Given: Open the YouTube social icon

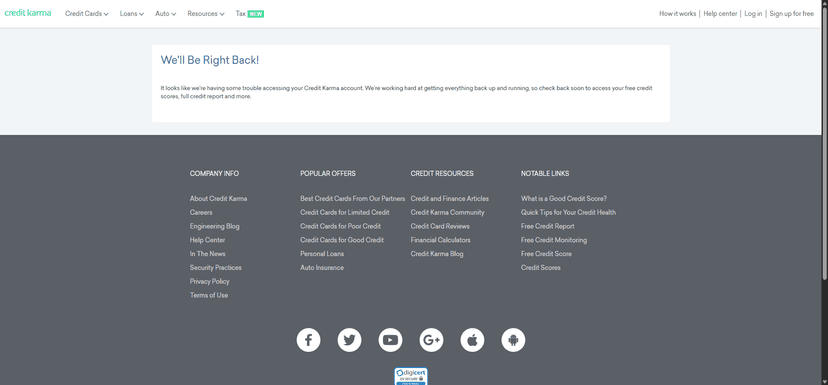Looking at the screenshot, I should click(x=390, y=340).
